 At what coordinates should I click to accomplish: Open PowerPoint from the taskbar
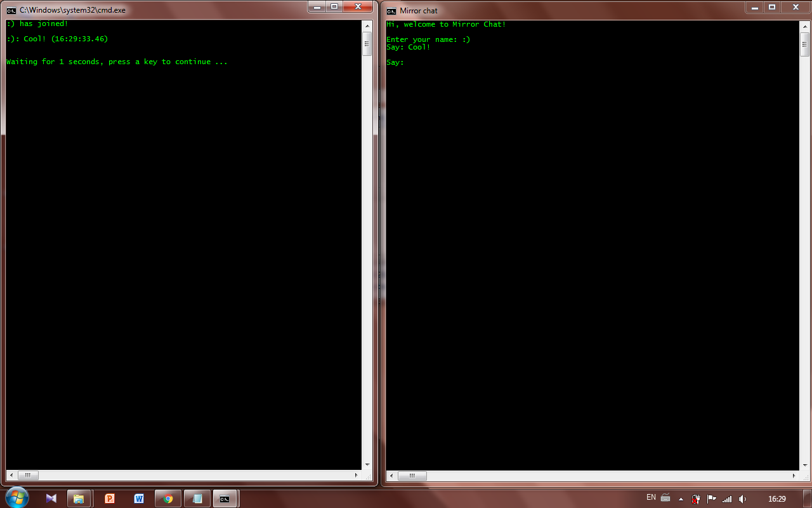click(110, 498)
